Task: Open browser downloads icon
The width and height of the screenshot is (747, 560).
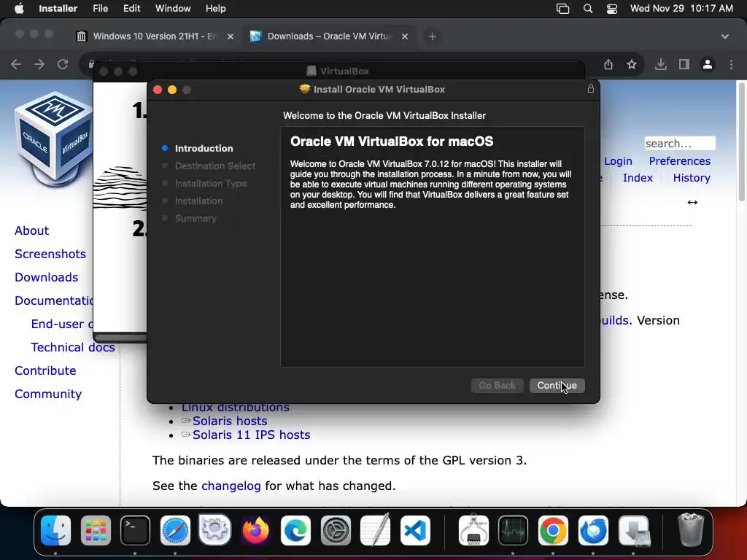Action: 661,64
